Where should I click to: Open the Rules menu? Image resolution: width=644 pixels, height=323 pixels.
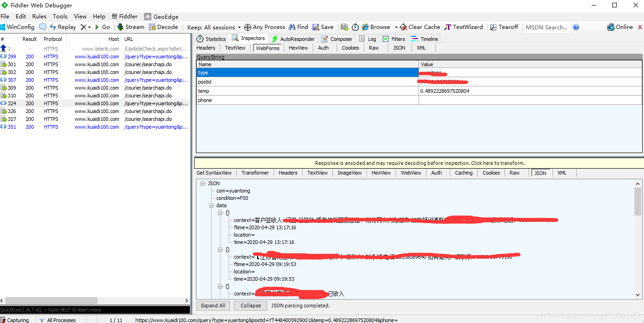[39, 16]
